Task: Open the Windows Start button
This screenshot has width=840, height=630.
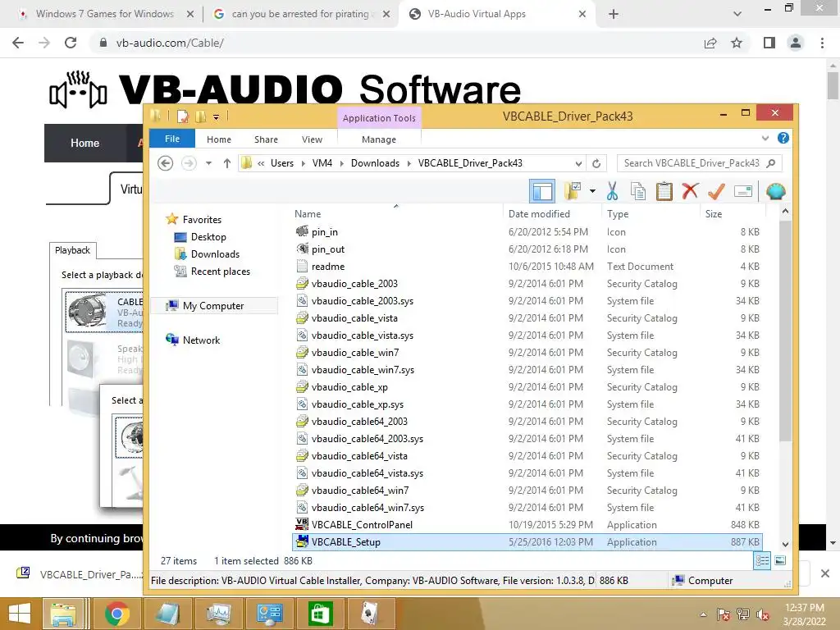Action: click(20, 614)
